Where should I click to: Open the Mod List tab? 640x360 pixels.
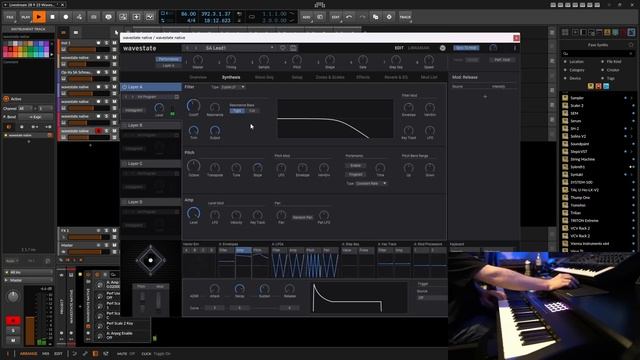click(429, 77)
